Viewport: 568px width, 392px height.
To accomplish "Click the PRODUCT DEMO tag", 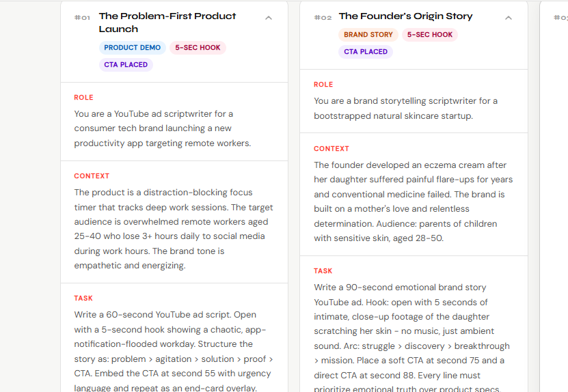I will (133, 48).
